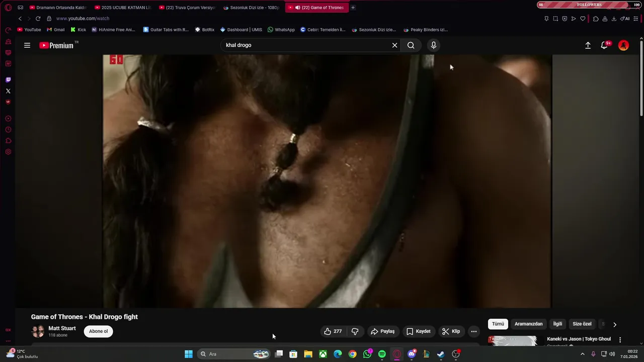The height and width of the screenshot is (362, 644).
Task: Switch to Dramanın Ortasında Kaldım tab
Action: click(x=58, y=8)
